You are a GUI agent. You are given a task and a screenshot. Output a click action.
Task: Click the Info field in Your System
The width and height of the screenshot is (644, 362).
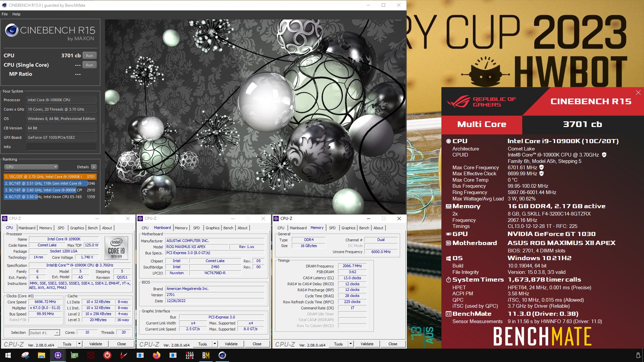coord(61,147)
